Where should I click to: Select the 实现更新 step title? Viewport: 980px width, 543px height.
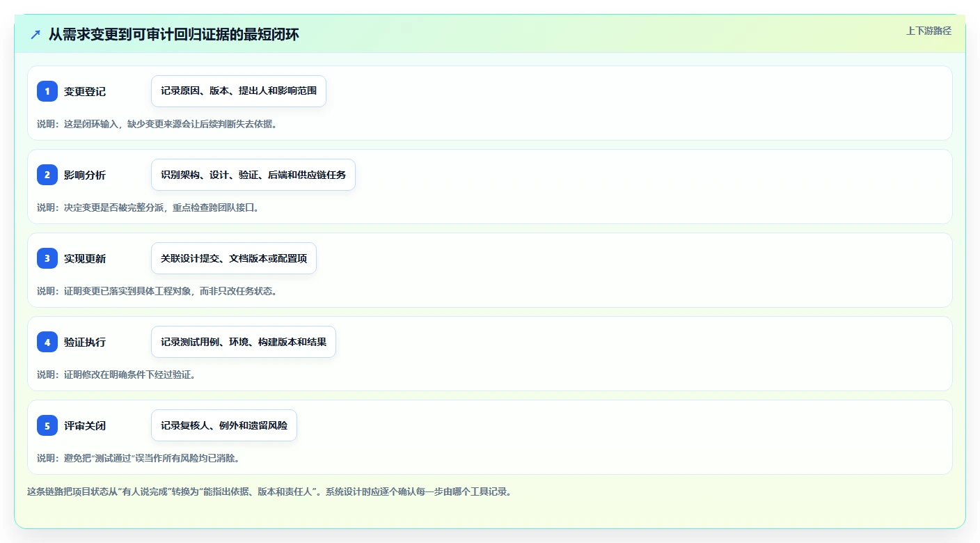tap(85, 258)
